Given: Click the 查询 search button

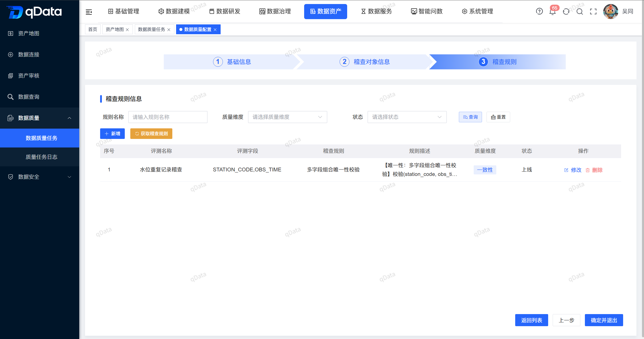Looking at the screenshot, I should (x=470, y=117).
